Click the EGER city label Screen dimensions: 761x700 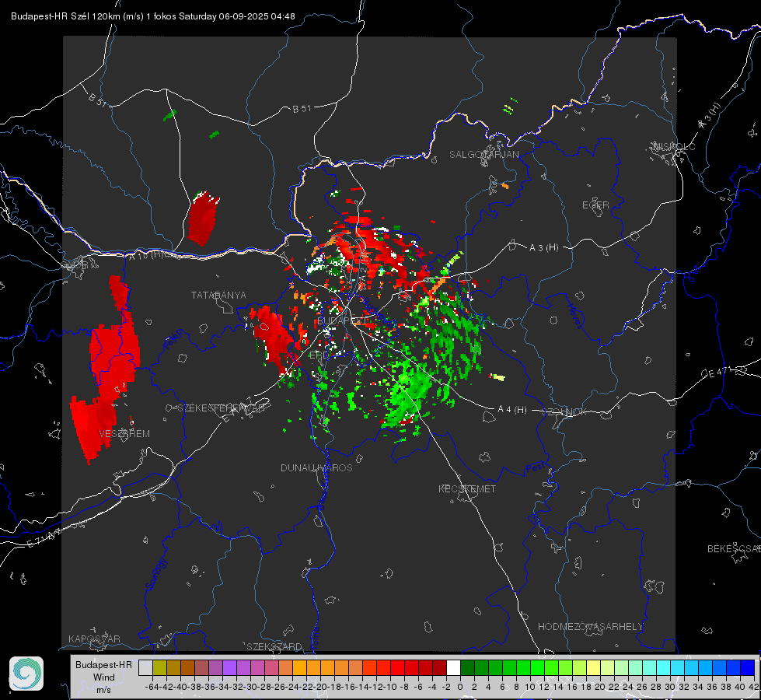click(x=595, y=205)
